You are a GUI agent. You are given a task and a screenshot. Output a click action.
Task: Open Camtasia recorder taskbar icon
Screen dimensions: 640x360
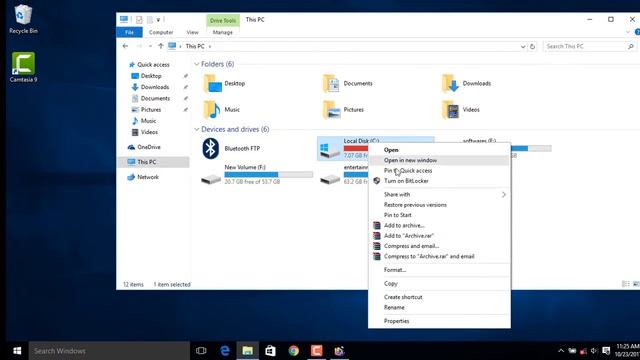pyautogui.click(x=316, y=351)
